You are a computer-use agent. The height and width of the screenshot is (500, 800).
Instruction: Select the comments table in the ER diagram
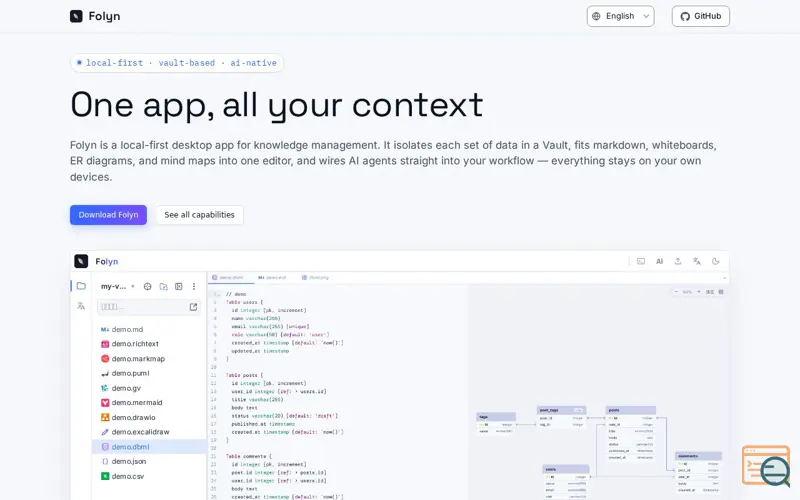[698, 472]
